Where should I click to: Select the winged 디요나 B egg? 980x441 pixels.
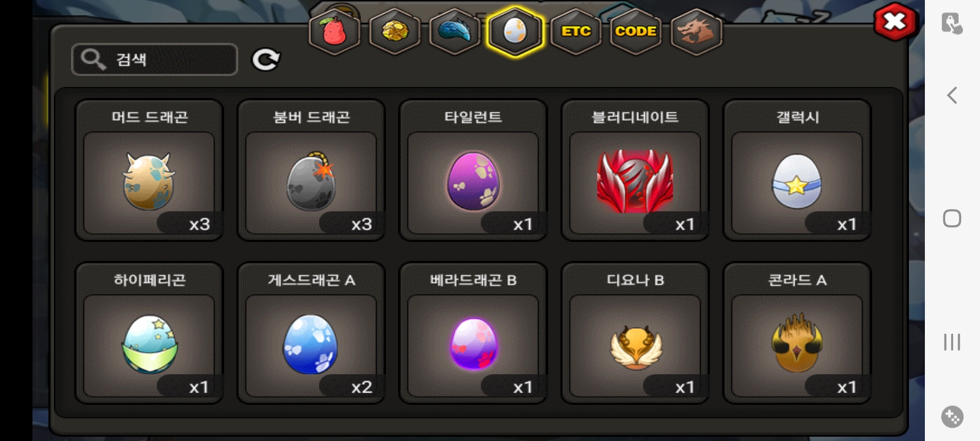pyautogui.click(x=635, y=333)
